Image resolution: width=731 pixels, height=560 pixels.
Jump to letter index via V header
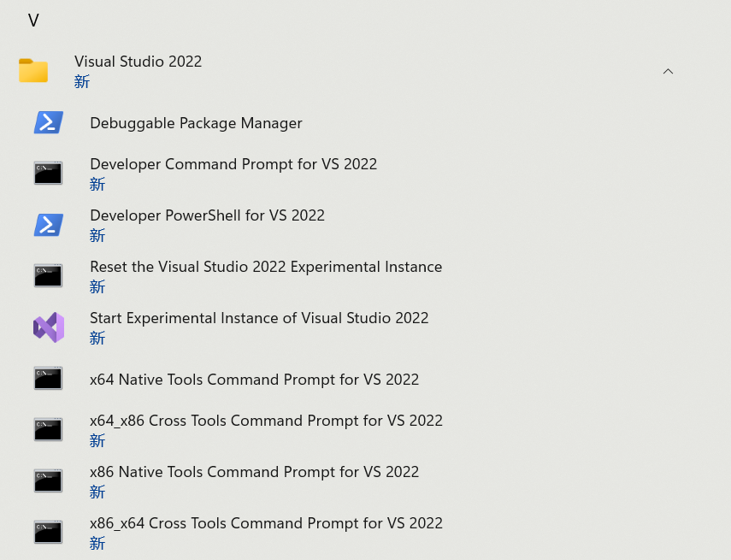(33, 20)
